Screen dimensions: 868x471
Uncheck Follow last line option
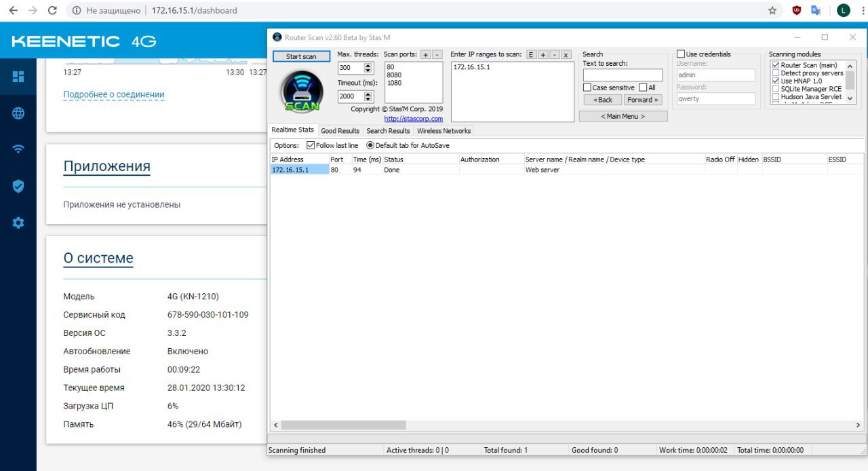coord(311,145)
